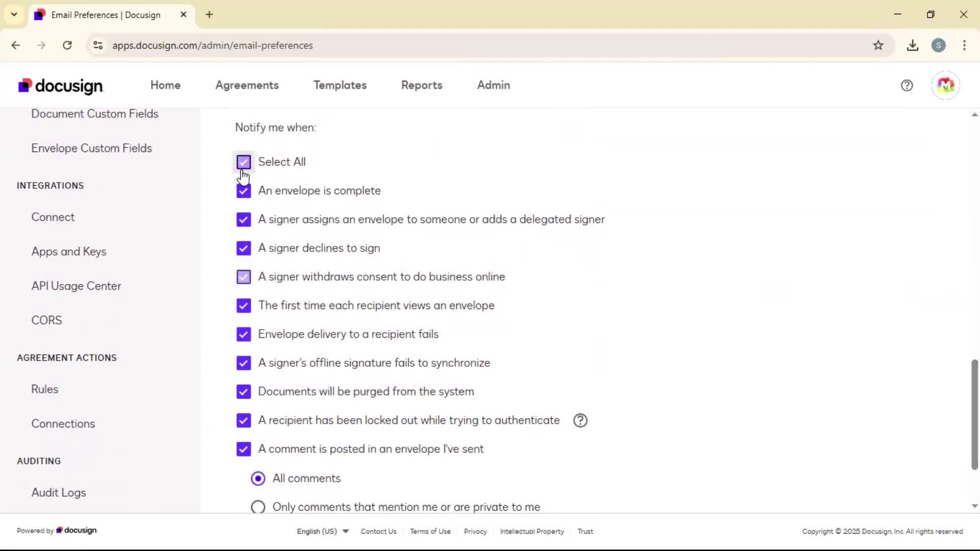Open Intellectual Property footer link
The width and height of the screenshot is (980, 551).
click(532, 531)
